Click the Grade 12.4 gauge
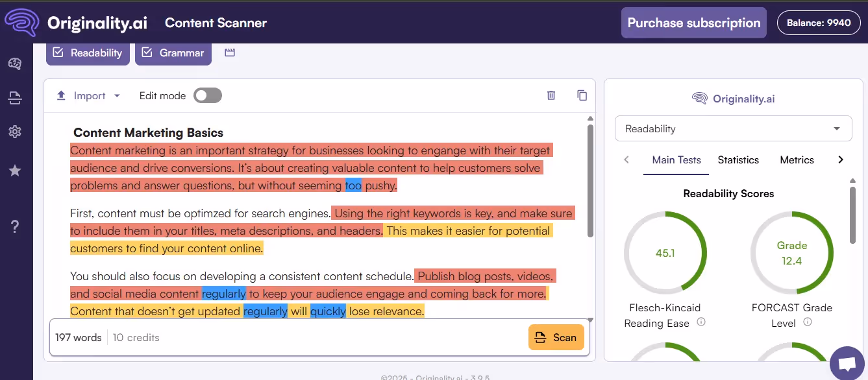The width and height of the screenshot is (868, 380). click(x=792, y=253)
